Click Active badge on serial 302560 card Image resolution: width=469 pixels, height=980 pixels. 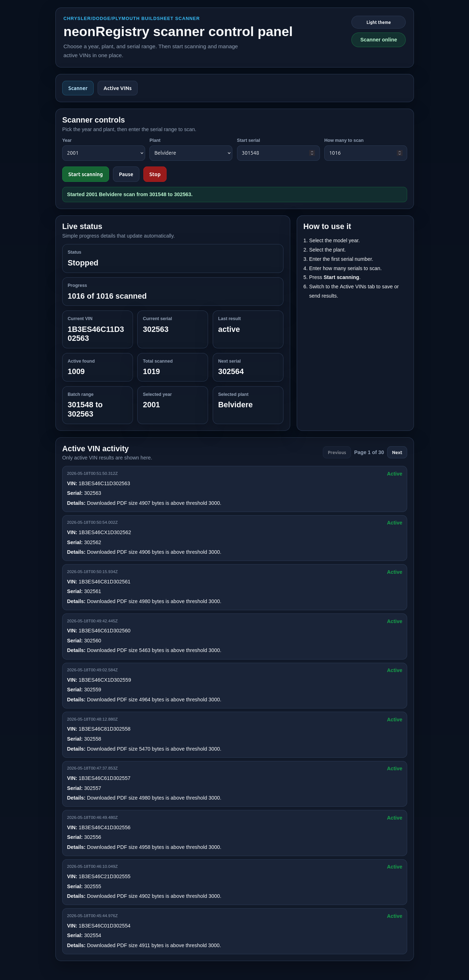tap(394, 621)
